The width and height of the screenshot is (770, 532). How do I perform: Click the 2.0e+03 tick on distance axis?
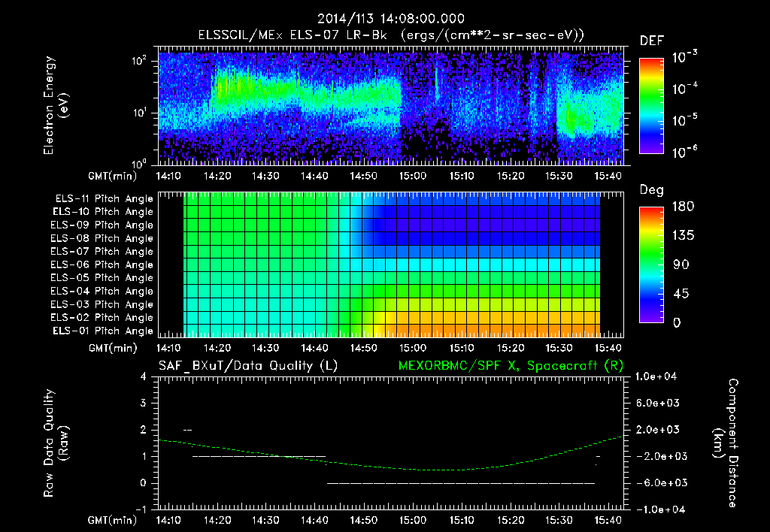tap(657, 429)
